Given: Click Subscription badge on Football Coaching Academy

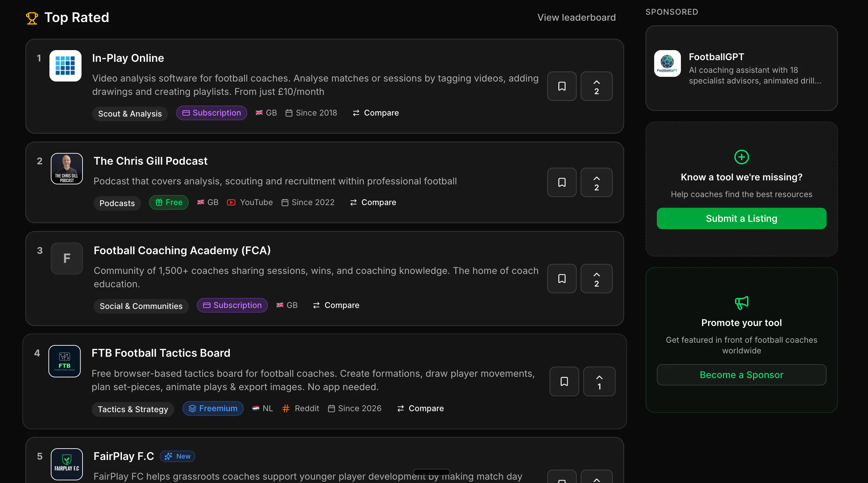Looking at the screenshot, I should pos(232,305).
